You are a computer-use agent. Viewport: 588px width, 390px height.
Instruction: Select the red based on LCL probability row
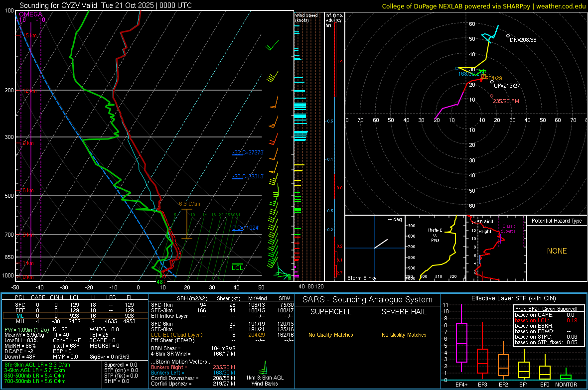pyautogui.click(x=546, y=320)
